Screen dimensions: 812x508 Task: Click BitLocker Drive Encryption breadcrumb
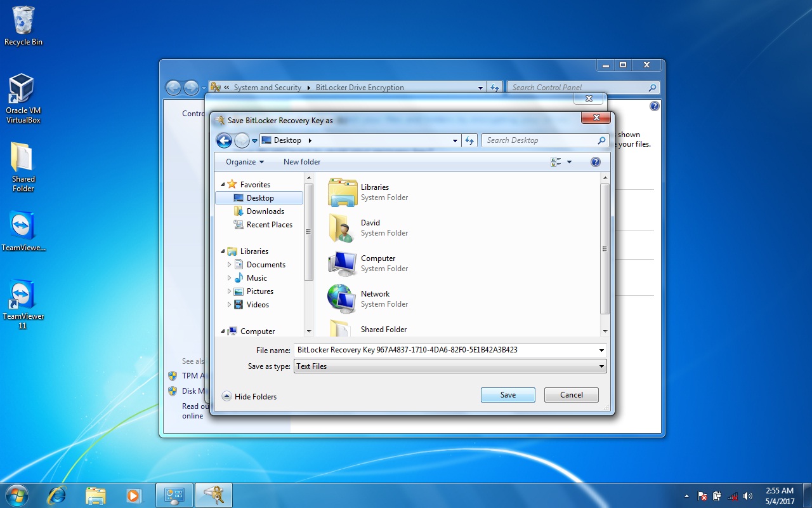click(360, 88)
